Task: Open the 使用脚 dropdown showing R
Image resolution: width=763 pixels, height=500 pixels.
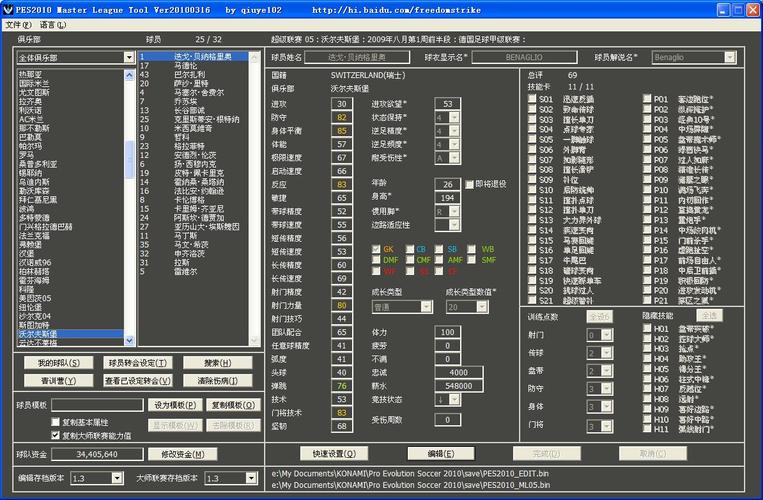Action: [x=454, y=212]
